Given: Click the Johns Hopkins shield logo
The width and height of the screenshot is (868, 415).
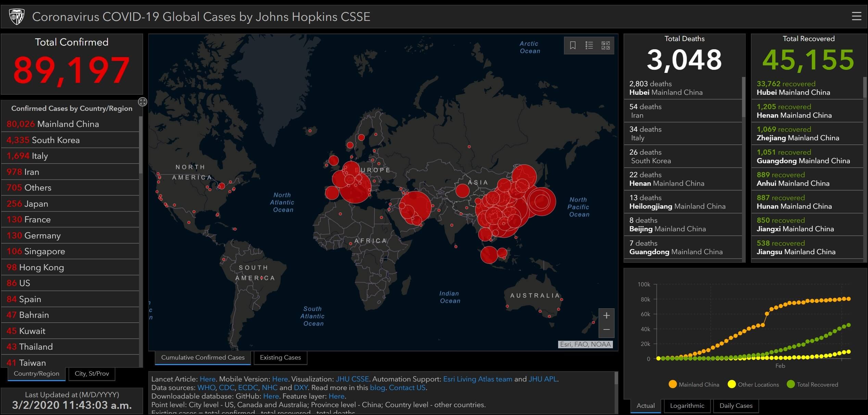Looking at the screenshot, I should (x=16, y=17).
